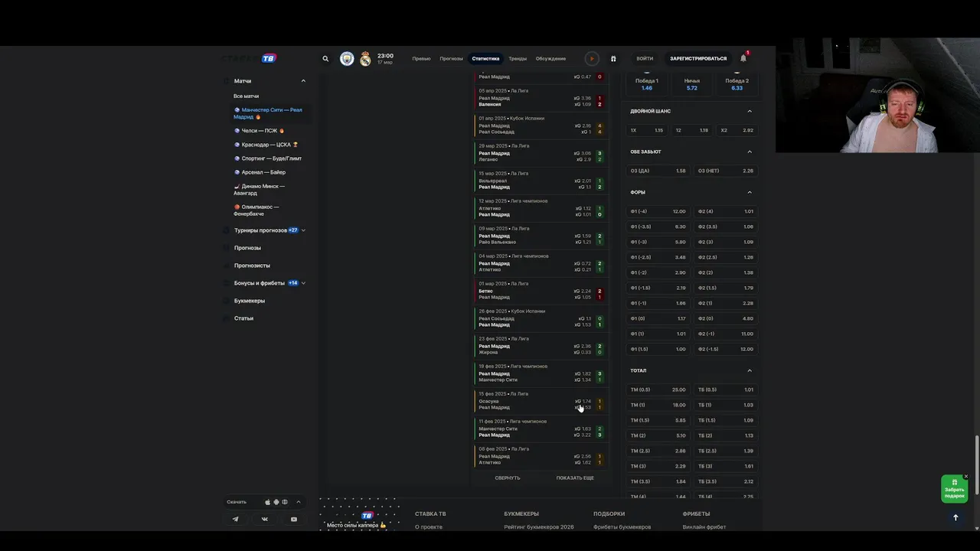Open footer link Рейтинг букмекеров 2026
The image size is (980, 551).
pos(539,527)
